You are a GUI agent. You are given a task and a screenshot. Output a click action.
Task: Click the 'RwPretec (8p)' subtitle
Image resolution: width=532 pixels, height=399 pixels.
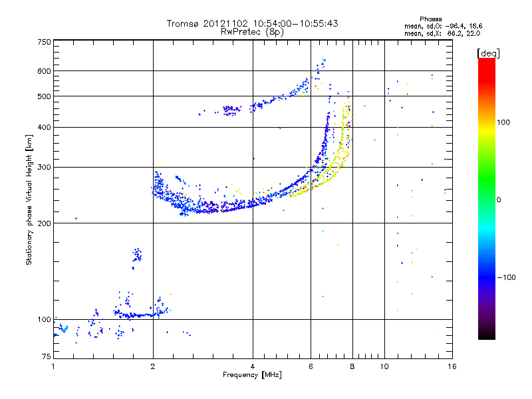tap(252, 32)
